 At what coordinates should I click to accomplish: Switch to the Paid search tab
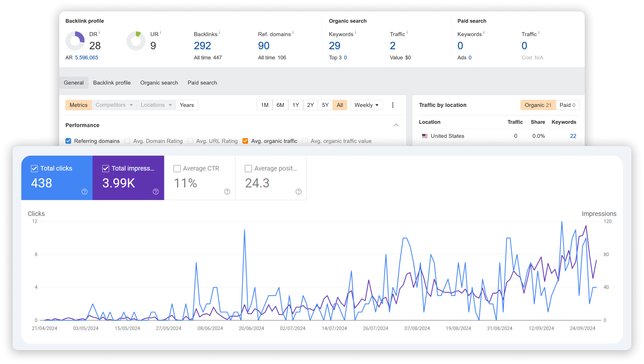coord(202,82)
